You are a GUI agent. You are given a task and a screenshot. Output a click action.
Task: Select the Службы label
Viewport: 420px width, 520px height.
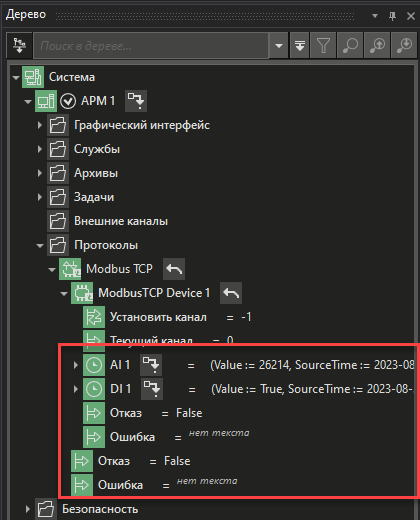click(97, 149)
